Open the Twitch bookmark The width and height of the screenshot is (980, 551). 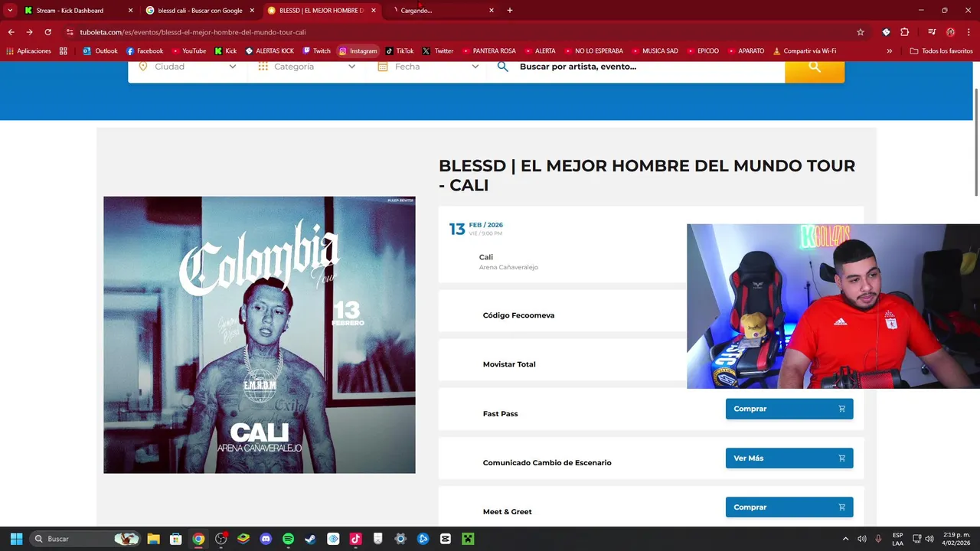pyautogui.click(x=317, y=51)
